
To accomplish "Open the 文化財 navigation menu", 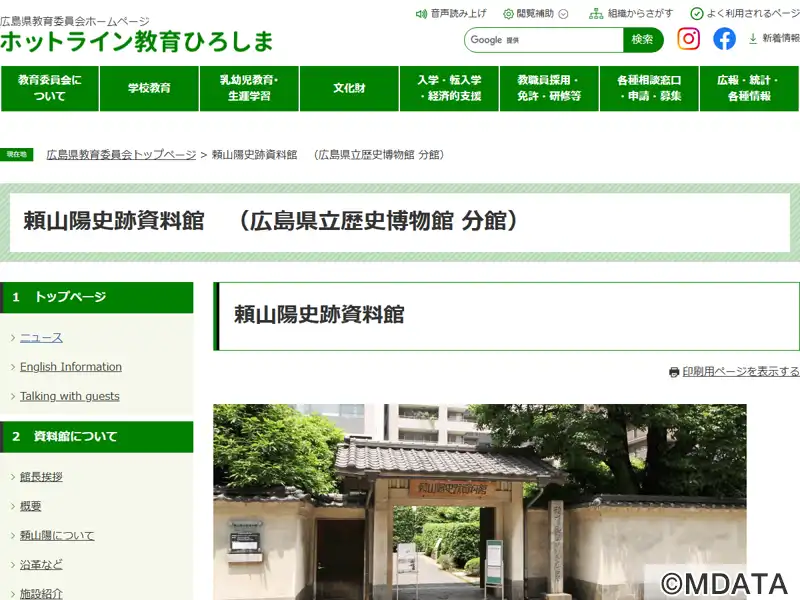I will (349, 88).
